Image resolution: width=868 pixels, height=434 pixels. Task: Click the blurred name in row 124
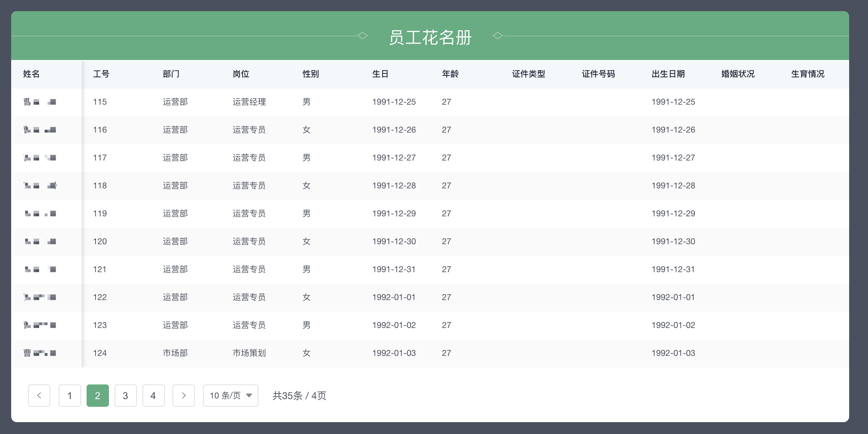(40, 353)
